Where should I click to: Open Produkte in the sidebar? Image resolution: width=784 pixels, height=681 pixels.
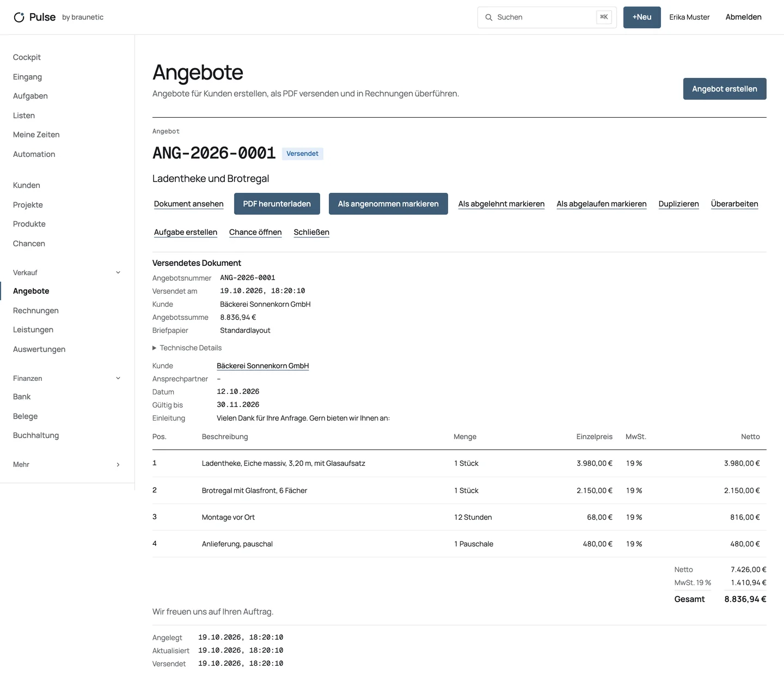(29, 224)
